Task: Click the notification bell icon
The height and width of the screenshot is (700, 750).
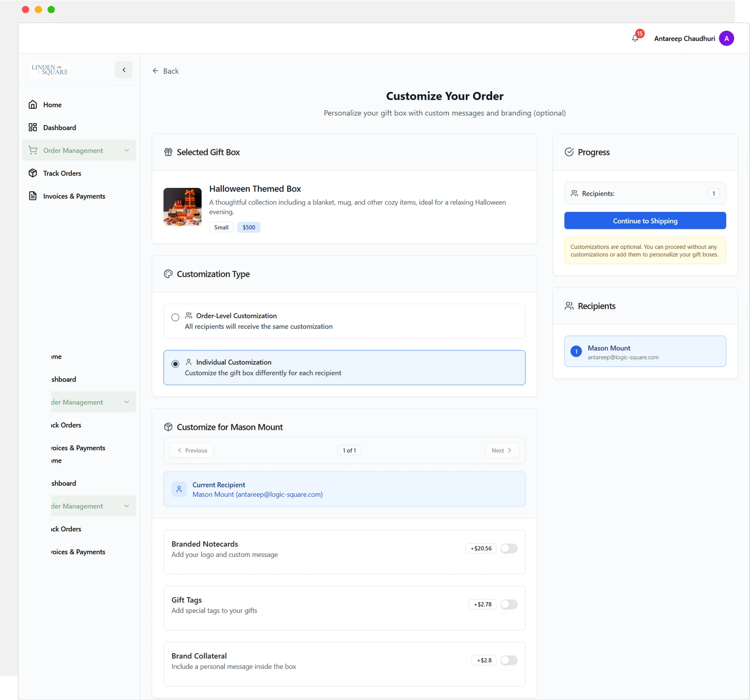Action: (635, 38)
